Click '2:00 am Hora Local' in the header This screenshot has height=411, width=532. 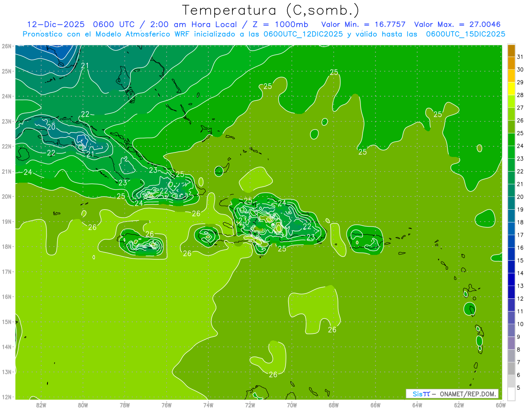point(194,24)
